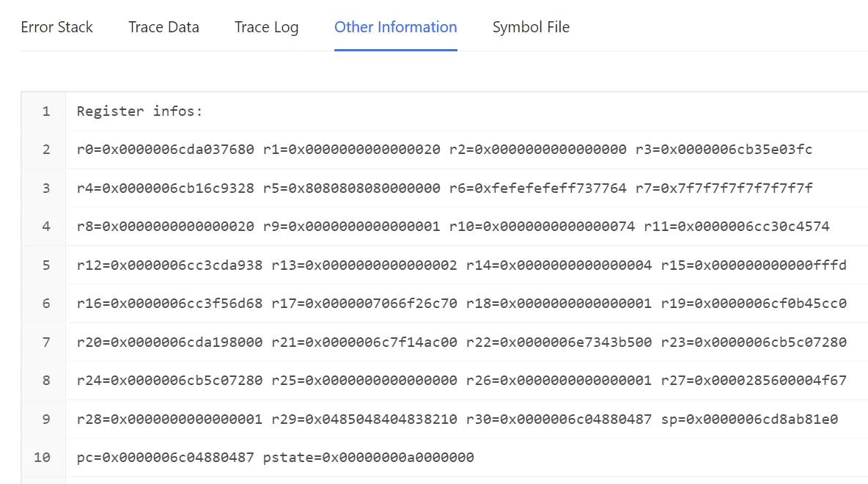
Task: Select line number 6 in the gutter
Action: pyautogui.click(x=46, y=304)
